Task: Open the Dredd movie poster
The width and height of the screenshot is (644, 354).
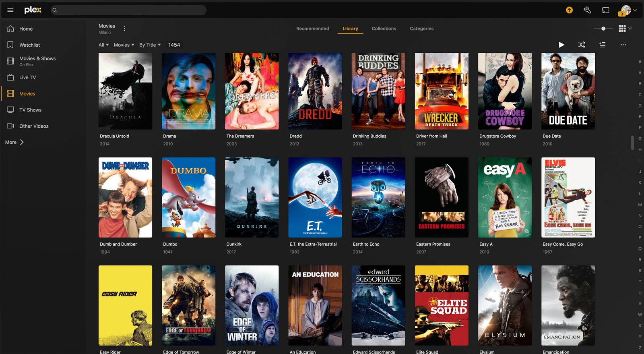Action: pos(315,91)
